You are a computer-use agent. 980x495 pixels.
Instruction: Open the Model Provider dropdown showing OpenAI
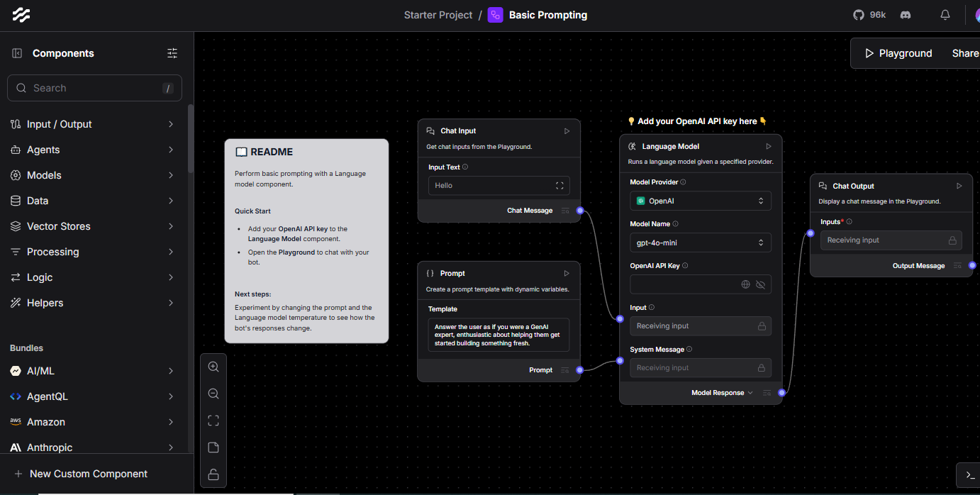(701, 201)
